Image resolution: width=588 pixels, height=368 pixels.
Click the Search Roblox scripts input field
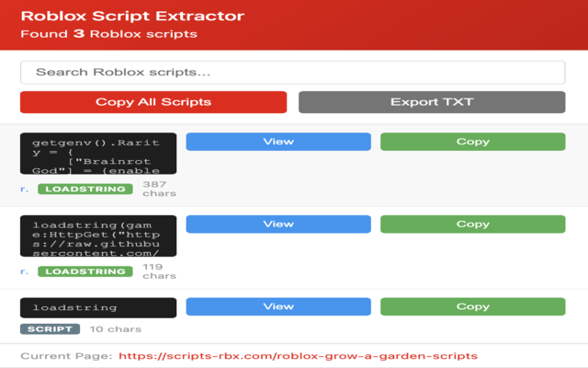tap(292, 73)
